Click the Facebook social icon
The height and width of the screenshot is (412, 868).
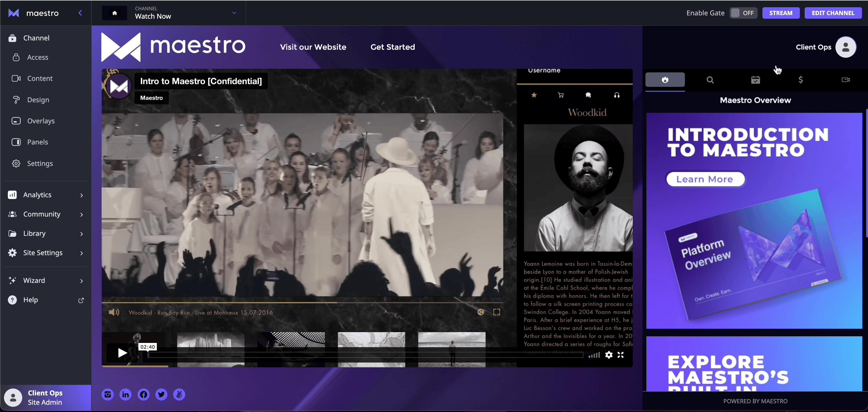[x=144, y=395]
